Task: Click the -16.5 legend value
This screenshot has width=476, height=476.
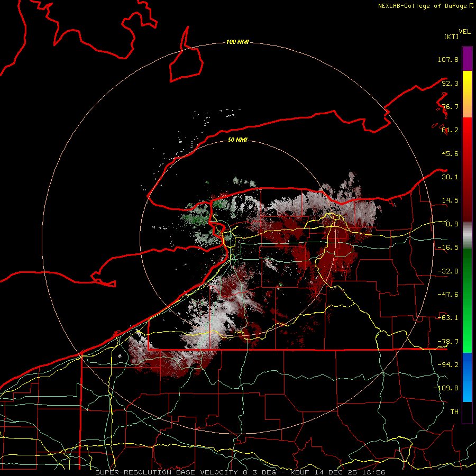Action: click(448, 248)
